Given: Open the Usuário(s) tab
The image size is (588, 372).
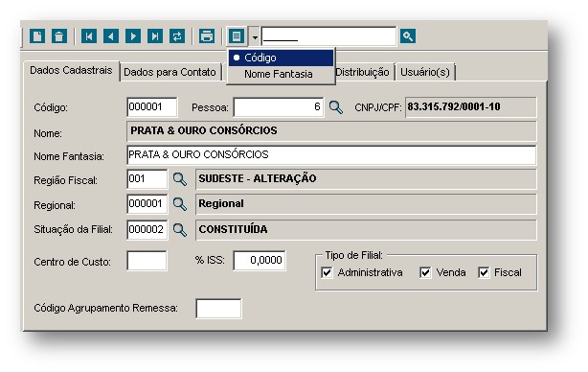Looking at the screenshot, I should pyautogui.click(x=425, y=72).
